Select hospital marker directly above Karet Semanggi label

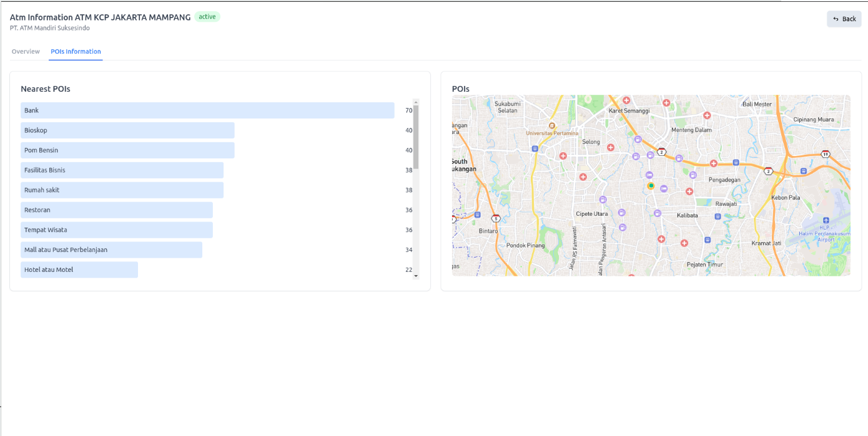(x=626, y=100)
